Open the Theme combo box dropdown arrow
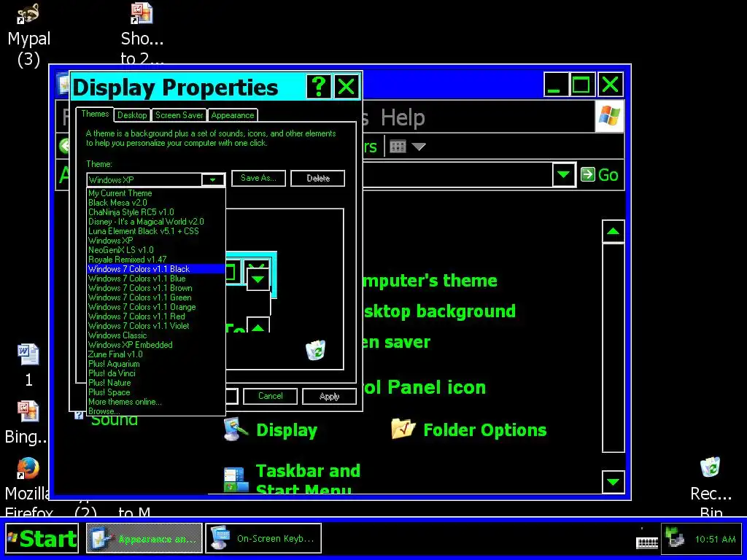The image size is (747, 560). [212, 179]
